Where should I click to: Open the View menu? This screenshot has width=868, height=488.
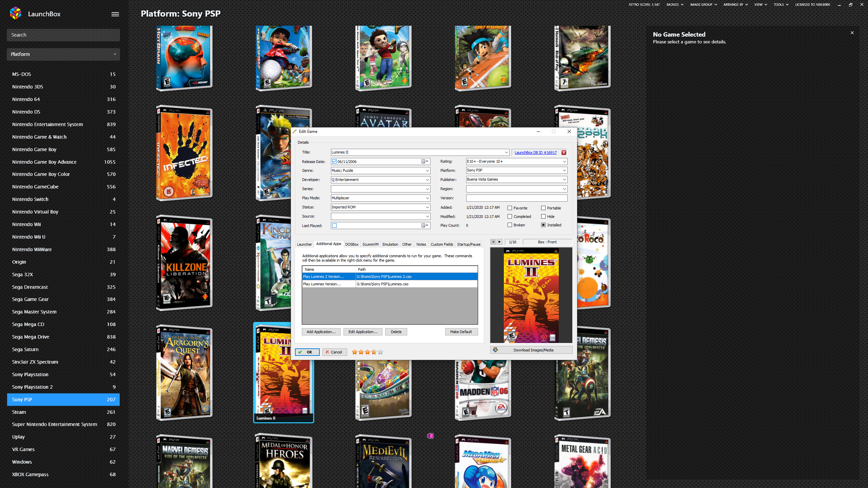[761, 5]
